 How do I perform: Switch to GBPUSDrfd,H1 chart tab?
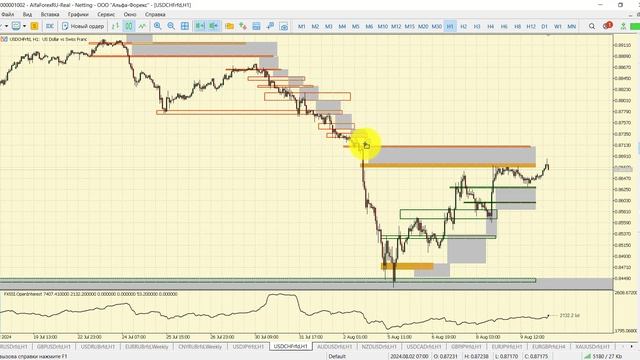coord(54,347)
